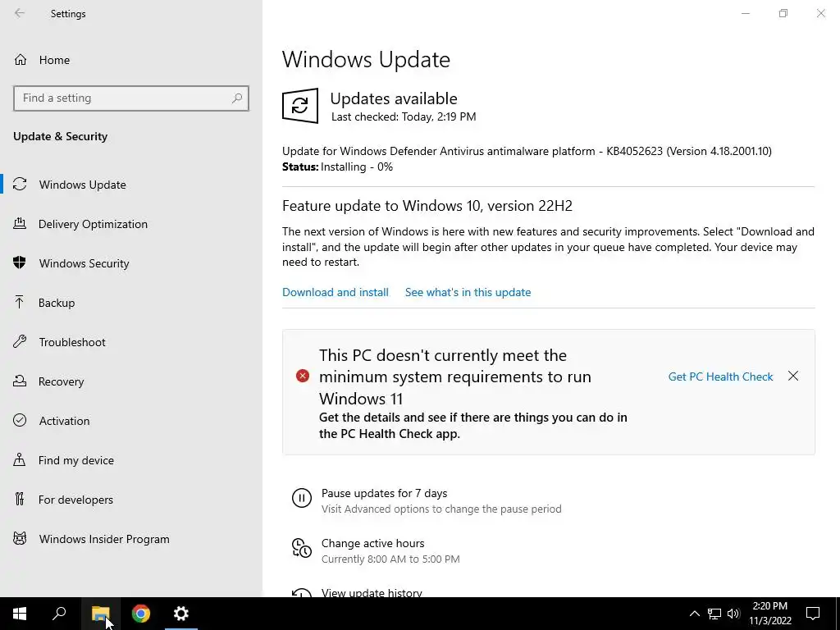Click the Troubleshoot wrench icon

[x=20, y=342]
